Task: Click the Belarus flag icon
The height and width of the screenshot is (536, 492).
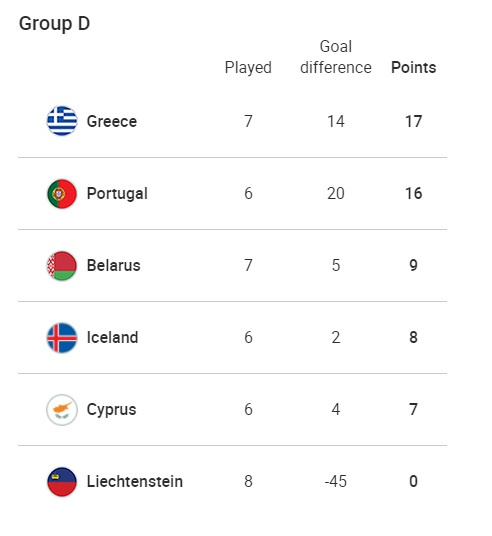Action: [x=62, y=266]
